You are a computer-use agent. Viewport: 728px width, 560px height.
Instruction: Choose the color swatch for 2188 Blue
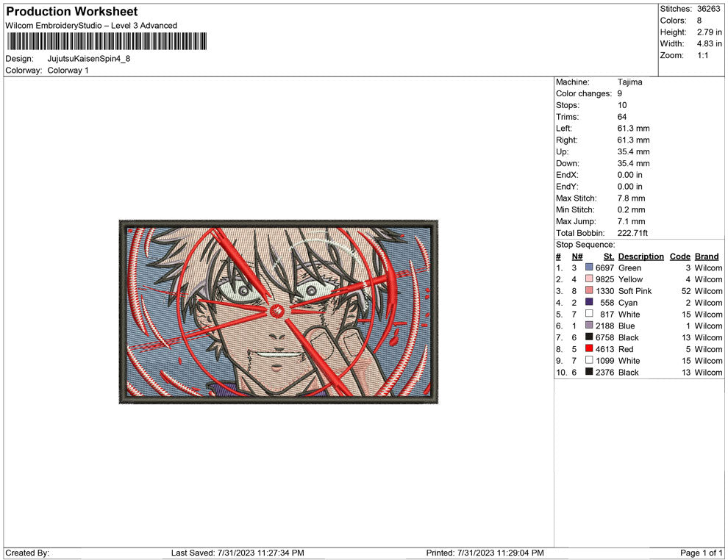(589, 326)
